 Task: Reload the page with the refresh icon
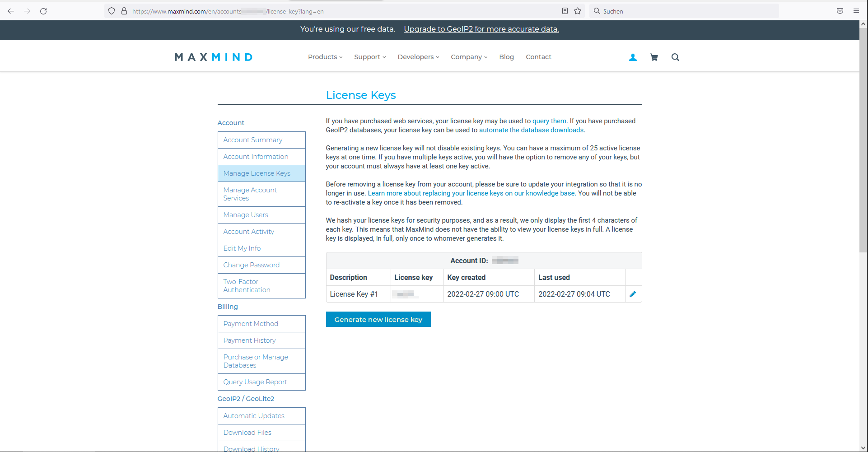pos(43,11)
